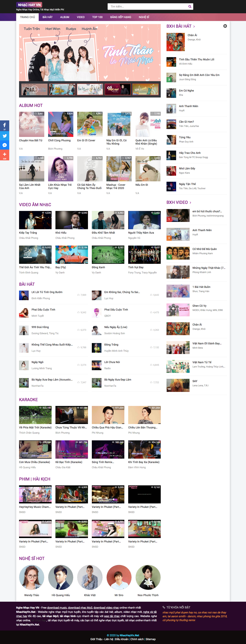Click the Nhạc Hay VN logo
Viewport: 246px width, 644px height.
[29, 5]
